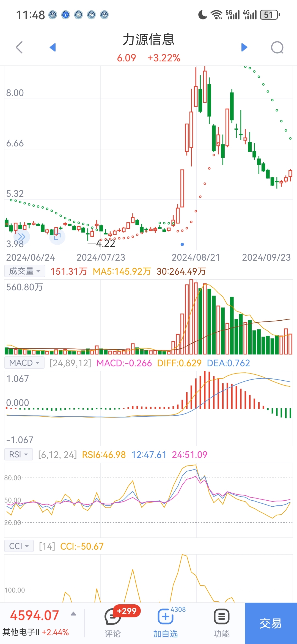The width and height of the screenshot is (297, 644).
Task: Go back using the left chevron
Action: pyautogui.click(x=19, y=47)
